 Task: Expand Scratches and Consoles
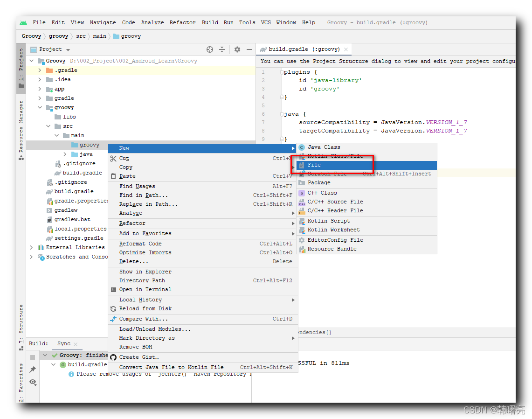click(x=31, y=257)
